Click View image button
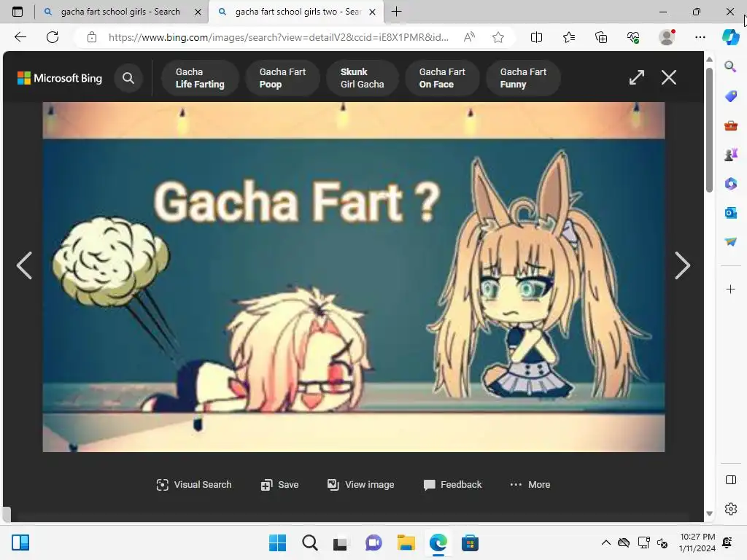Viewport: 747px width, 560px height. 360,485
